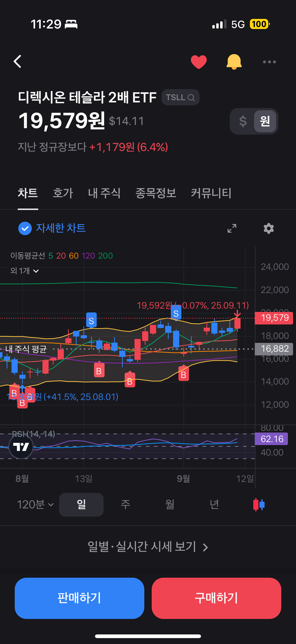296x644 pixels.
Task: Open price alerts via bell icon
Action: pos(234,62)
